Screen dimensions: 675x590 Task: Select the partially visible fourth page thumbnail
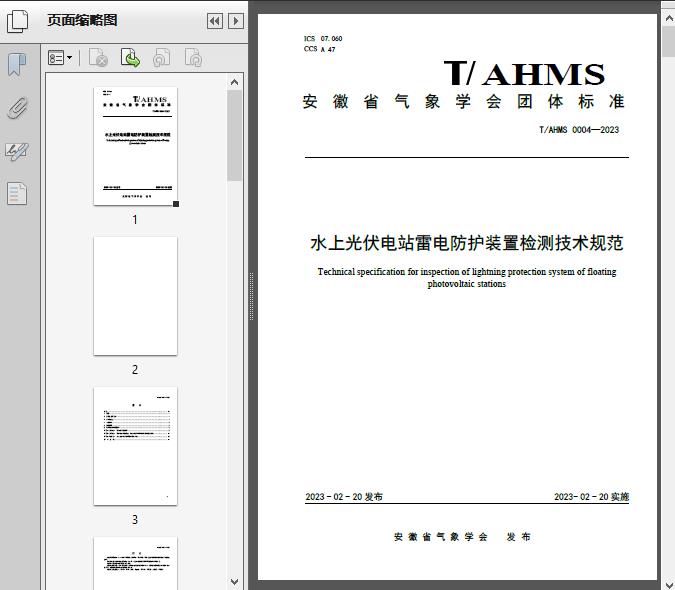point(135,563)
